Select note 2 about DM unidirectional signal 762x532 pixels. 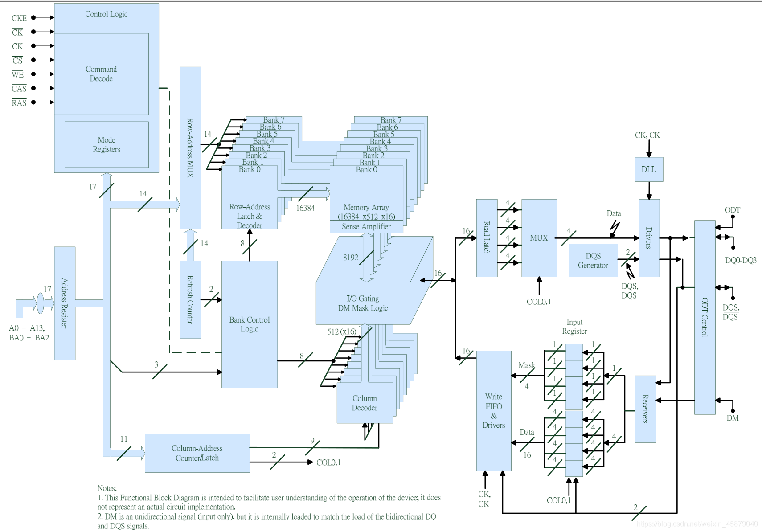267,521
